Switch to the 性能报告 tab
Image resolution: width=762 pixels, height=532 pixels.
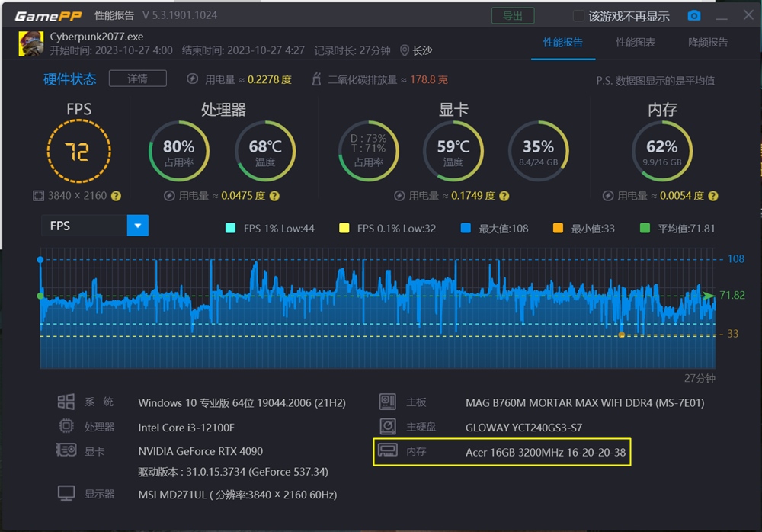(563, 43)
